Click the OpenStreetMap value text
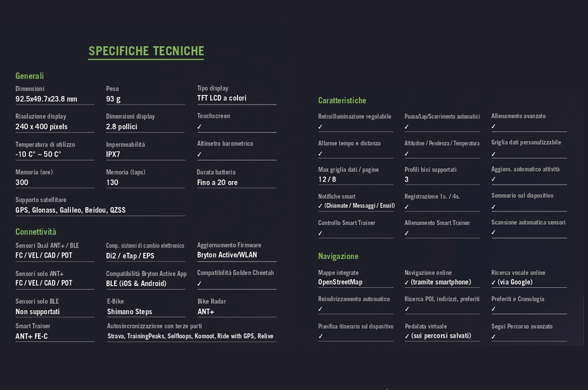 pyautogui.click(x=340, y=282)
